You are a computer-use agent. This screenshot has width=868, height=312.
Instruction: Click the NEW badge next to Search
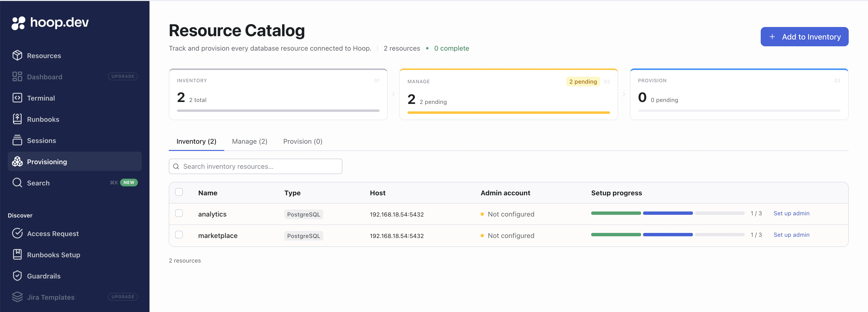pos(129,183)
